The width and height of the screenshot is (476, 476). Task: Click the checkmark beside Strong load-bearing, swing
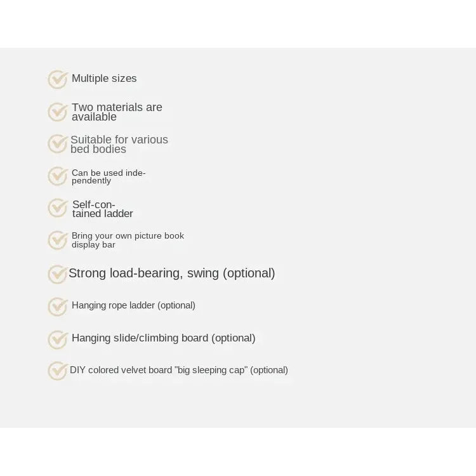(58, 274)
